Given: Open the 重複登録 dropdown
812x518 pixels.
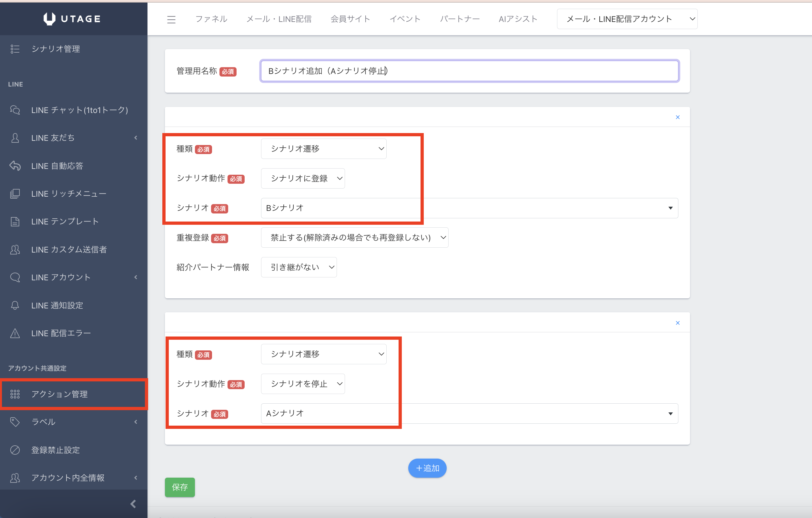Looking at the screenshot, I should coord(354,238).
